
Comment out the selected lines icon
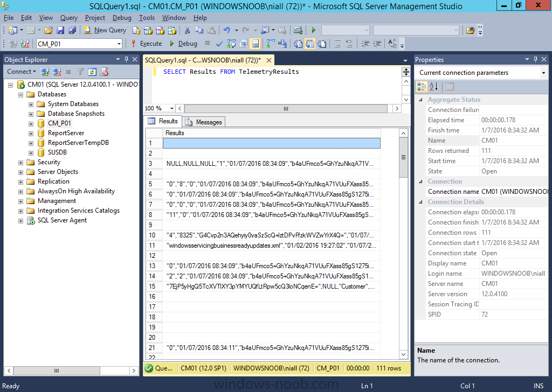click(x=337, y=44)
